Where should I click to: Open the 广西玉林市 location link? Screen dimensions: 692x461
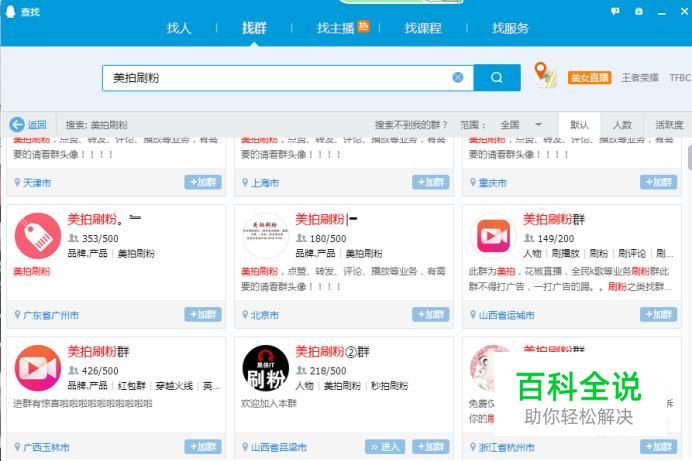pos(46,447)
